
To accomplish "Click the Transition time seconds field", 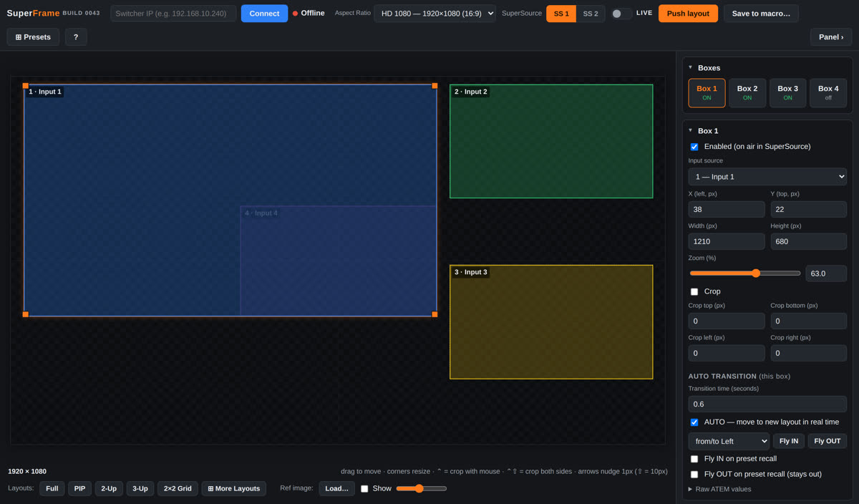I will [767, 404].
